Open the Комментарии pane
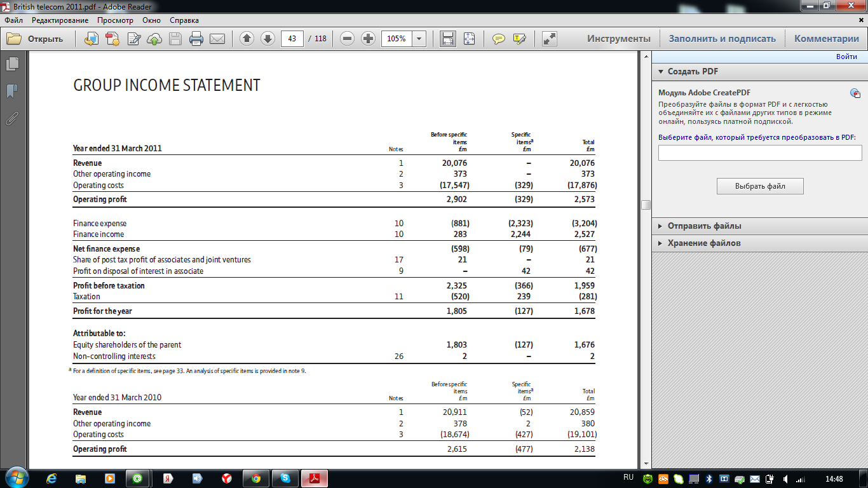 [x=827, y=39]
